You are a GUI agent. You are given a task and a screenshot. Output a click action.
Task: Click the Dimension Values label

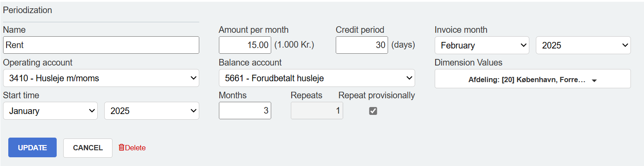pos(468,62)
